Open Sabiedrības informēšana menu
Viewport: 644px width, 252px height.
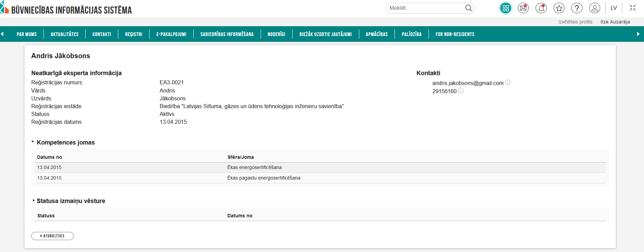[227, 34]
